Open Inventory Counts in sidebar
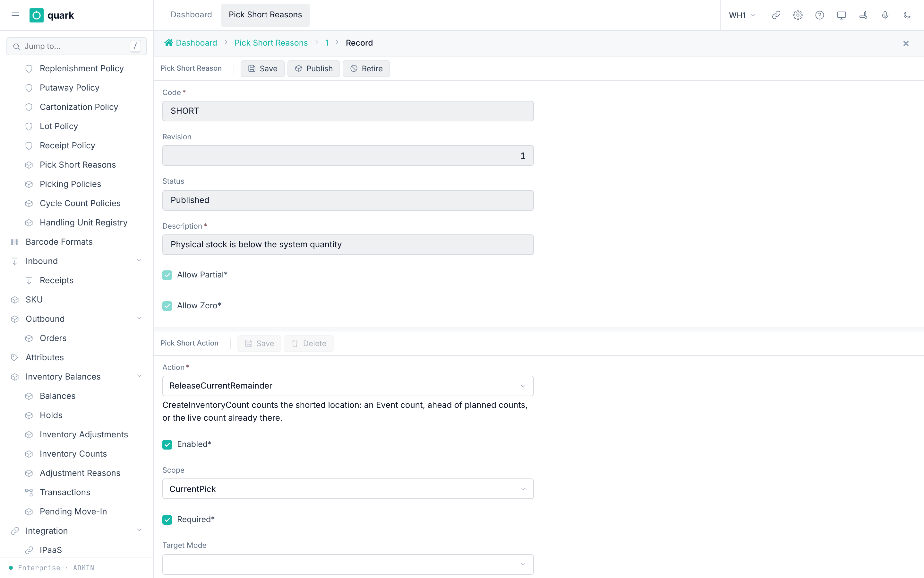Screen dimensions: 924x578 pos(73,454)
